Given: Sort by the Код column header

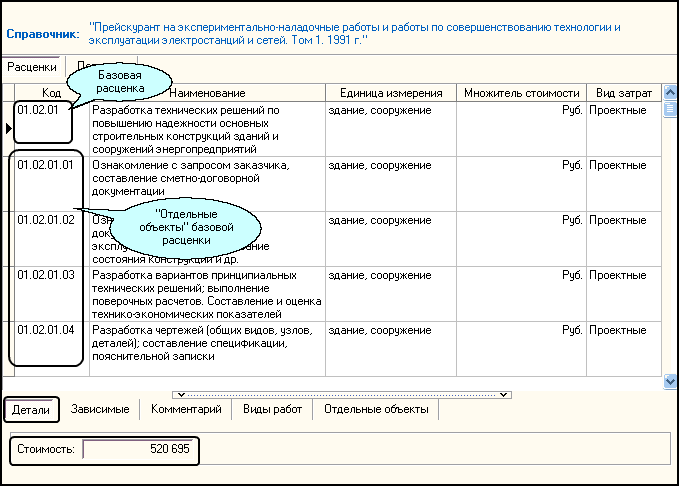Looking at the screenshot, I should 51,93.
